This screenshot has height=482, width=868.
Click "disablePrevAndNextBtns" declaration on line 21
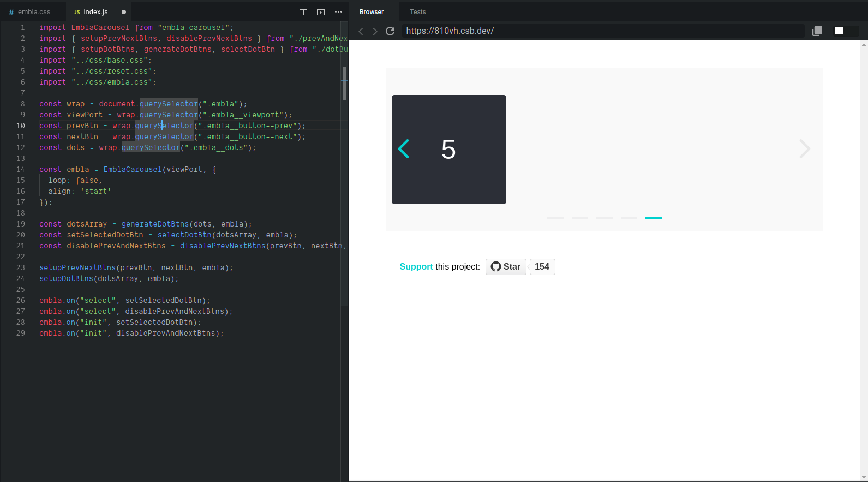coord(116,246)
